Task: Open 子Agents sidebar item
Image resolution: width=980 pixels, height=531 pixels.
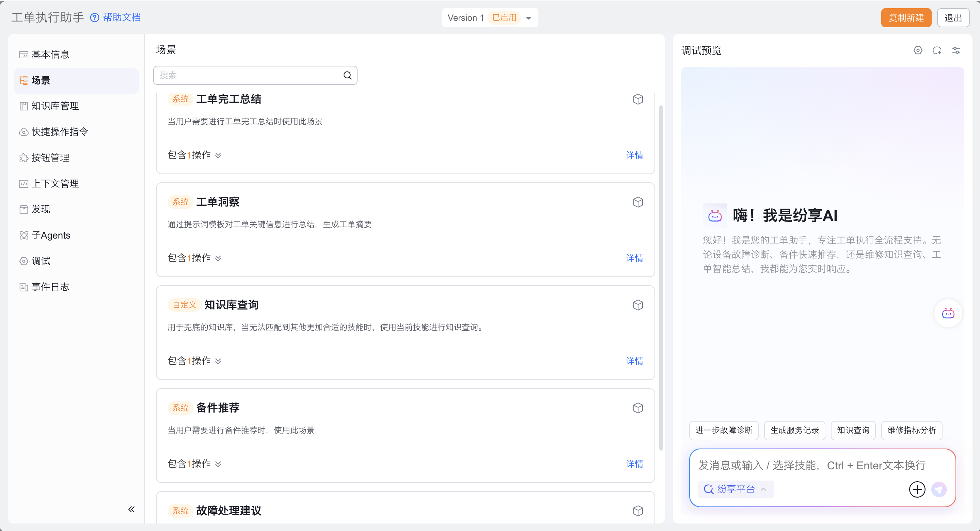Action: pos(51,235)
